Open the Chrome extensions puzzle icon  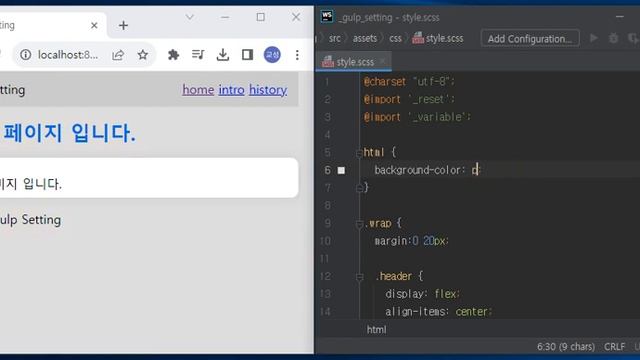[173, 55]
